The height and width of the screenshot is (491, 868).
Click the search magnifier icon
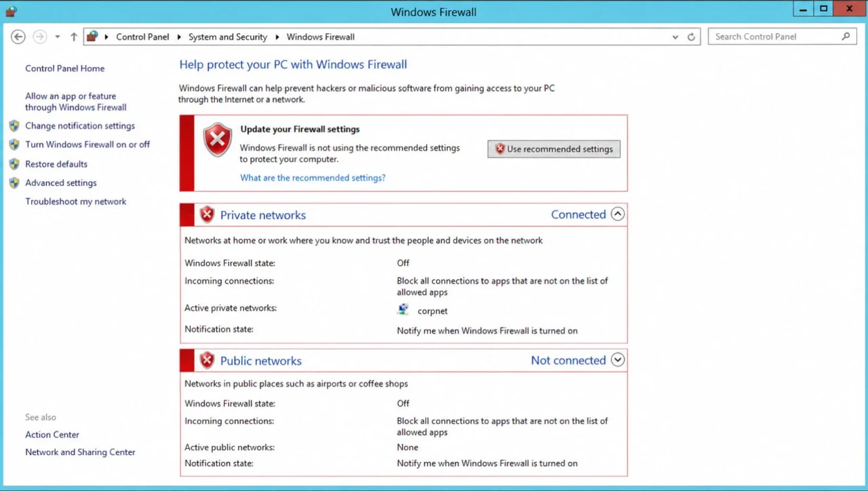[846, 37]
